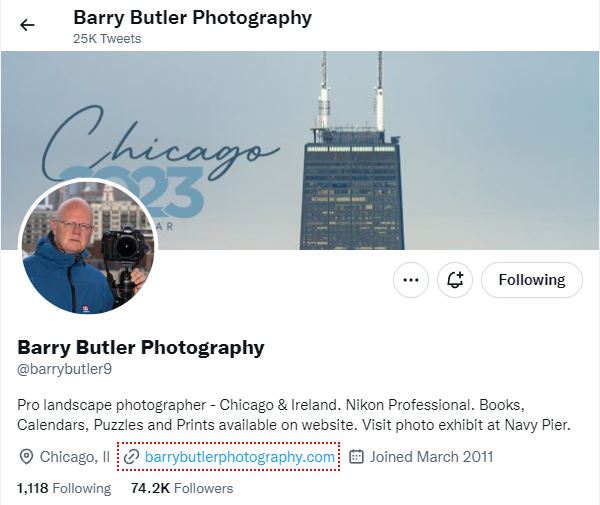Click the Chicago script text on the banner
The image size is (600, 505).
click(161, 145)
